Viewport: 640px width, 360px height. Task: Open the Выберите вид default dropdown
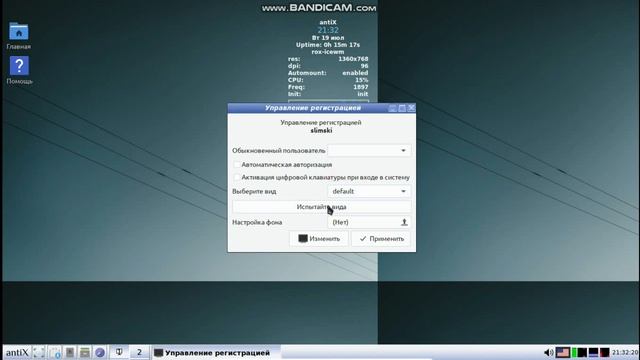(x=369, y=191)
